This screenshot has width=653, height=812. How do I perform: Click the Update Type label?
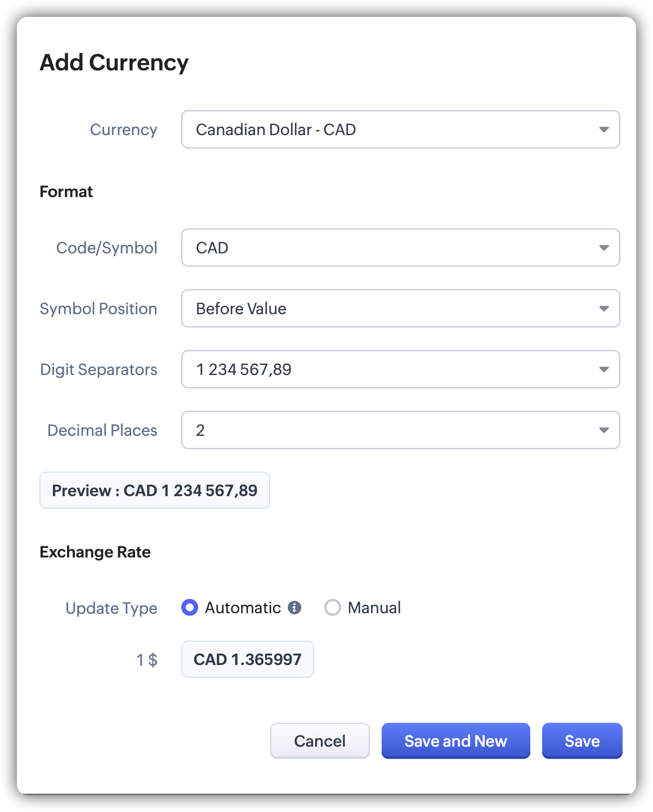pos(111,608)
